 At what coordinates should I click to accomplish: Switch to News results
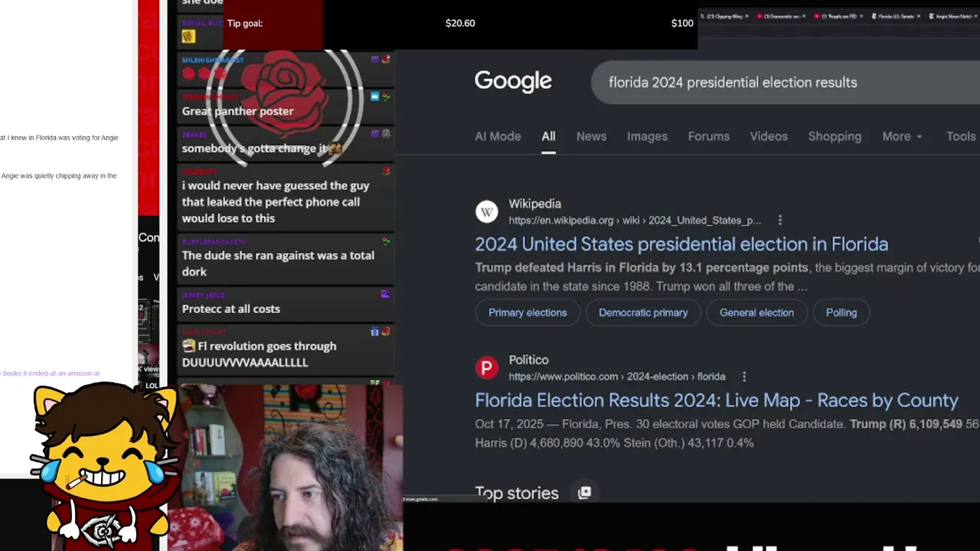click(591, 136)
